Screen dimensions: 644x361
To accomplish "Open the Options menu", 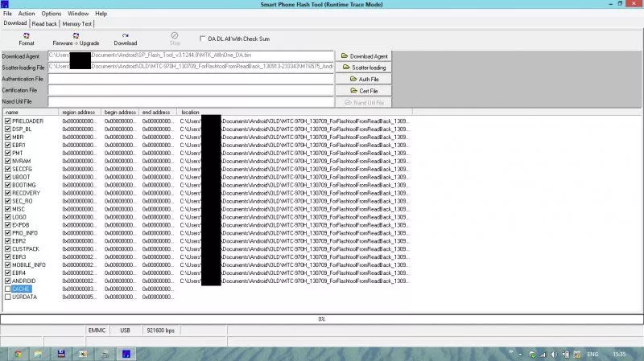I will click(x=51, y=14).
